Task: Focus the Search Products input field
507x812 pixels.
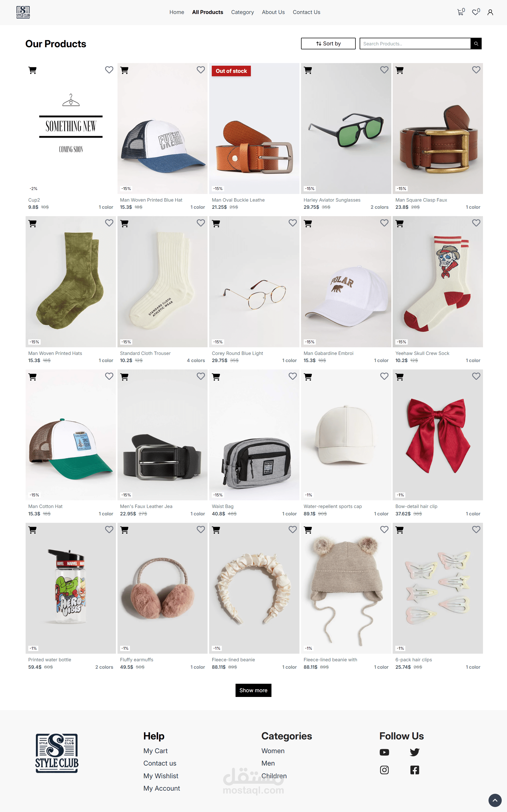Action: tap(415, 44)
